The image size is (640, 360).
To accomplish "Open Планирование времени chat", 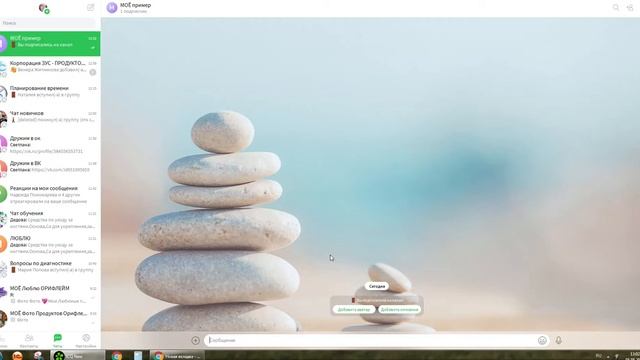I will (x=50, y=93).
